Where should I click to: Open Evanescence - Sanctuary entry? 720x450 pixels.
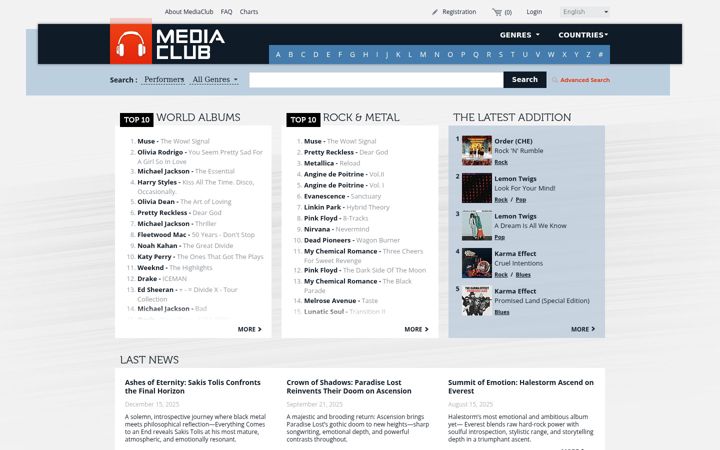[x=343, y=196]
